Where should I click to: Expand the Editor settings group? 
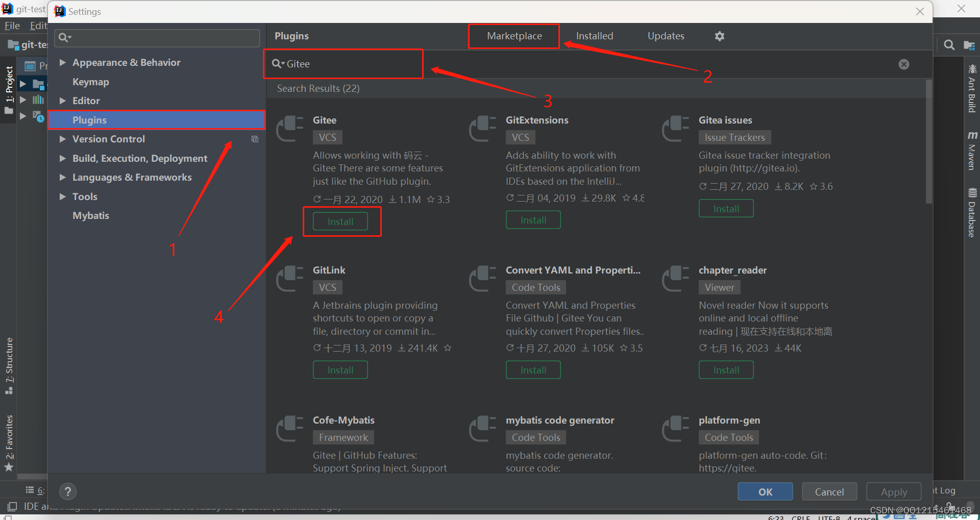click(x=62, y=101)
